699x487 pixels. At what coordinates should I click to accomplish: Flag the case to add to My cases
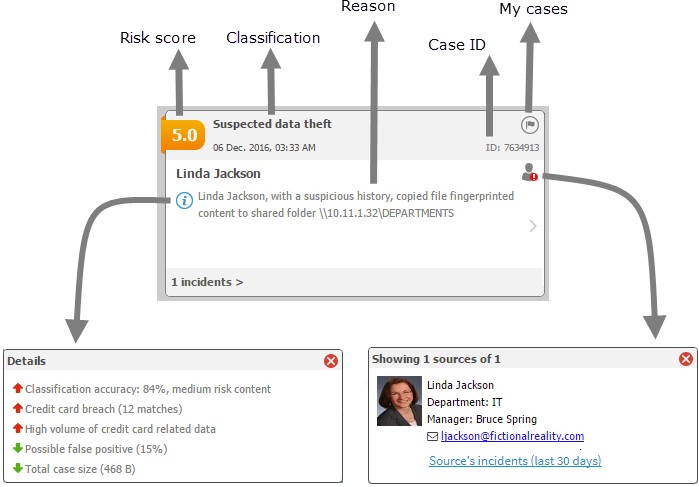(x=530, y=125)
